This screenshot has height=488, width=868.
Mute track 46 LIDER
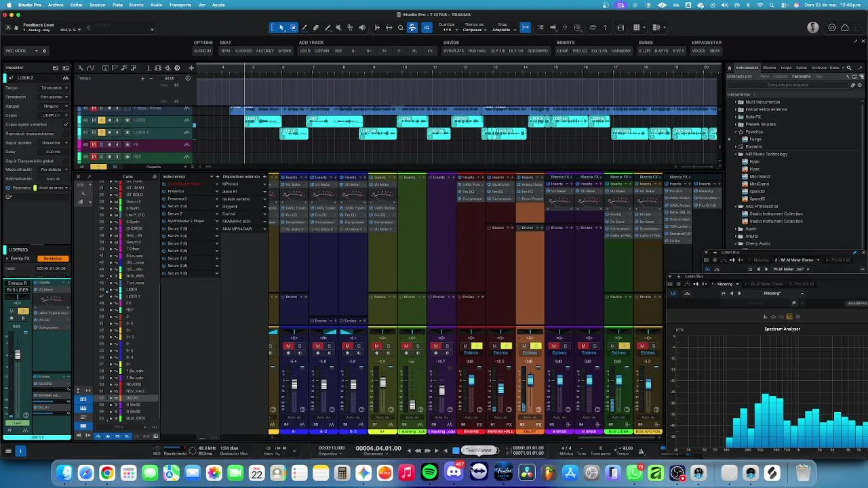pos(94,121)
